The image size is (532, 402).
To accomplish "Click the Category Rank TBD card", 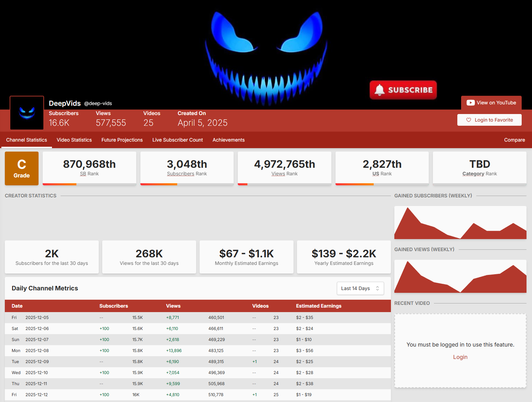I will (x=479, y=168).
